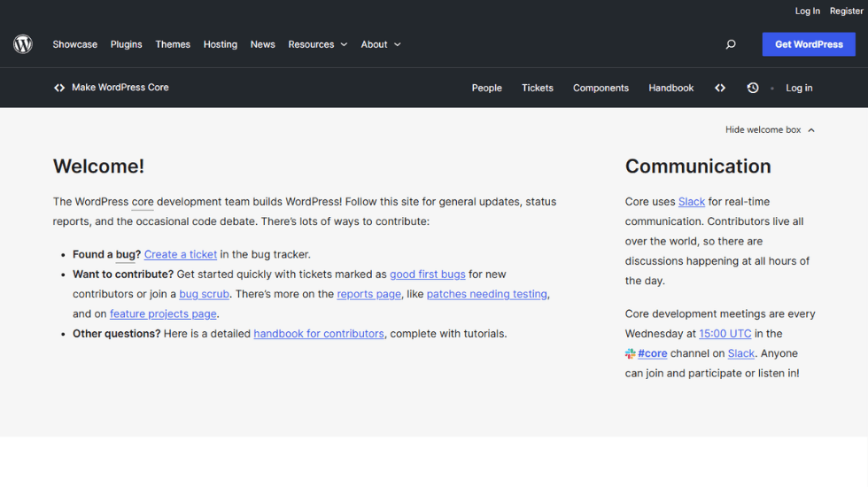
Task: Open the Plugins menu item
Action: click(x=126, y=44)
